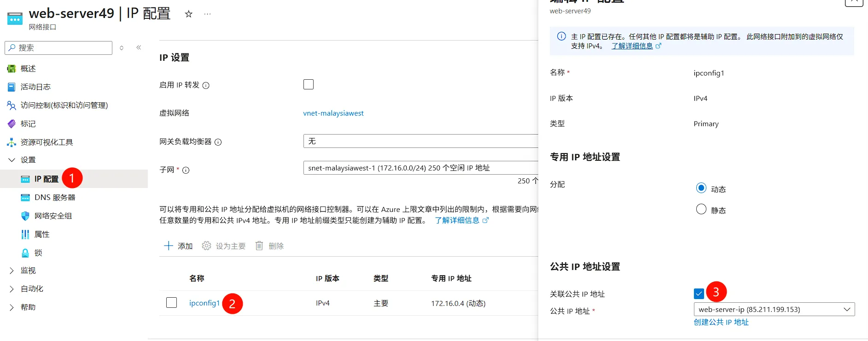Open 活动日志 activity log

tap(35, 87)
